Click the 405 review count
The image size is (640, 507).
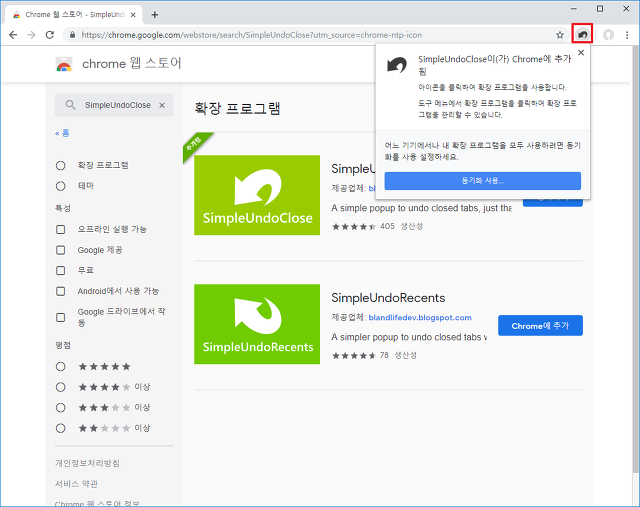coord(387,227)
